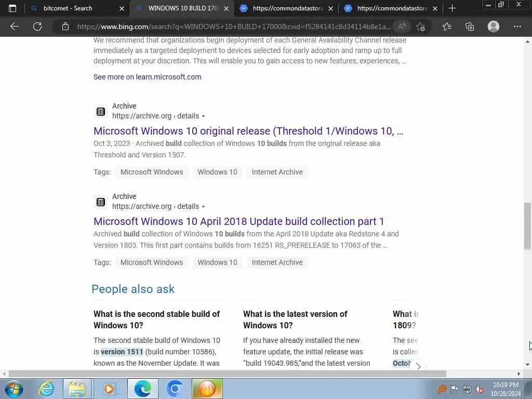Screen dimensions: 532x399
Task: Close the second commondatastorage tab
Action: [435, 8]
